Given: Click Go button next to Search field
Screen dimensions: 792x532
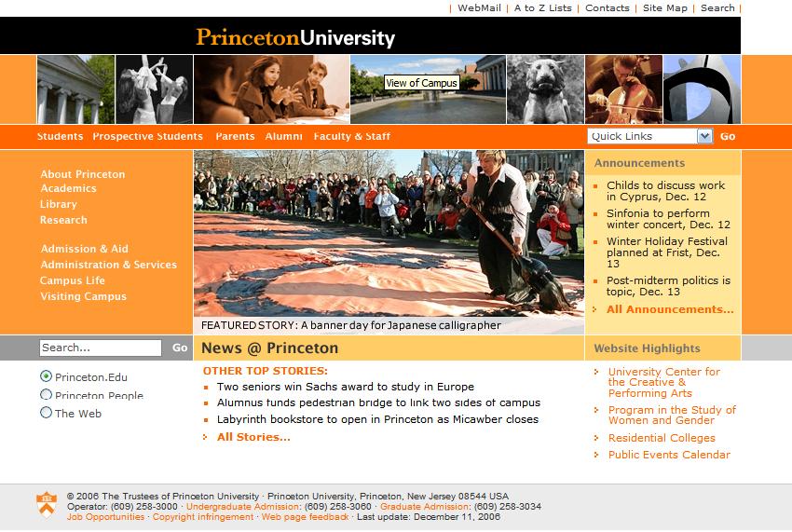Looking at the screenshot, I should coord(180,348).
